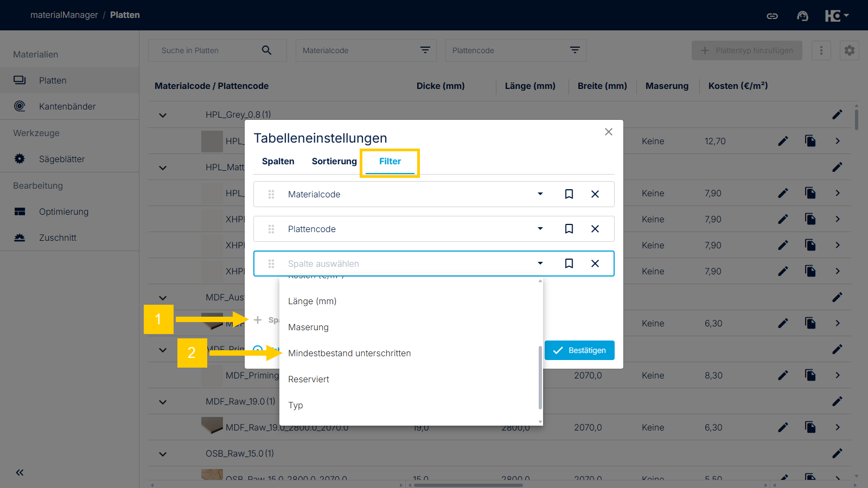
Task: Click table vertical scrollbar at right
Action: click(x=857, y=119)
